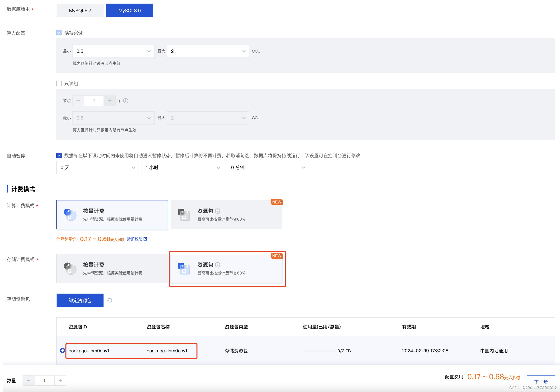Choose 按量计费 for compute billing mode
The image size is (560, 392).
point(112,215)
